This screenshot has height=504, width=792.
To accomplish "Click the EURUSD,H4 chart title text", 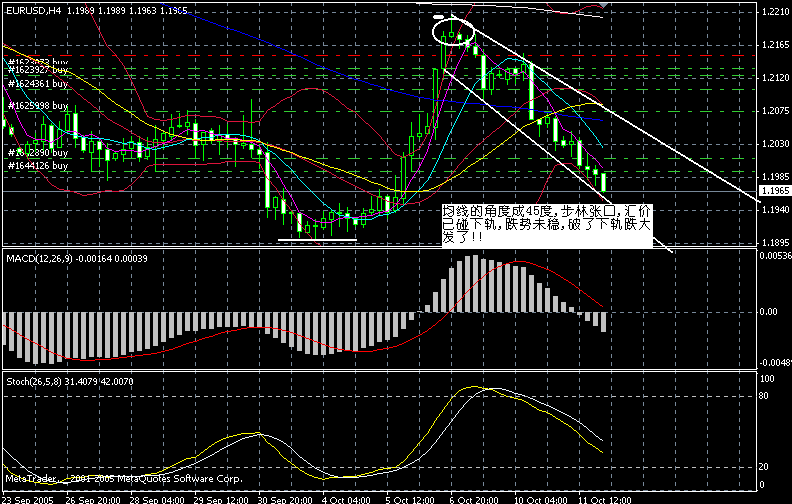I will tap(33, 11).
